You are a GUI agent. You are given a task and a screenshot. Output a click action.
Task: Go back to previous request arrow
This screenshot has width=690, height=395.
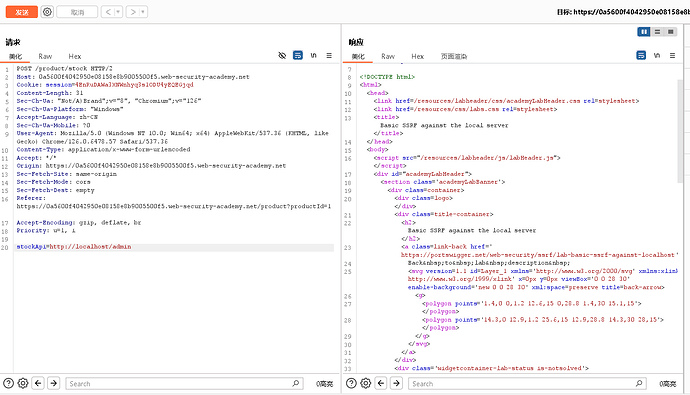(x=108, y=12)
